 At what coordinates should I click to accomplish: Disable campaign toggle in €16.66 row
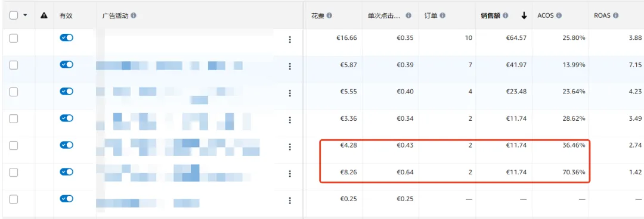pos(67,37)
